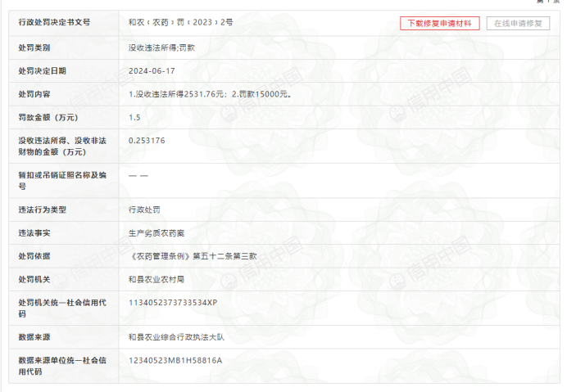The width and height of the screenshot is (567, 392).
Task: Select the source unit code 12340523MB1H58816A
Action: click(175, 360)
